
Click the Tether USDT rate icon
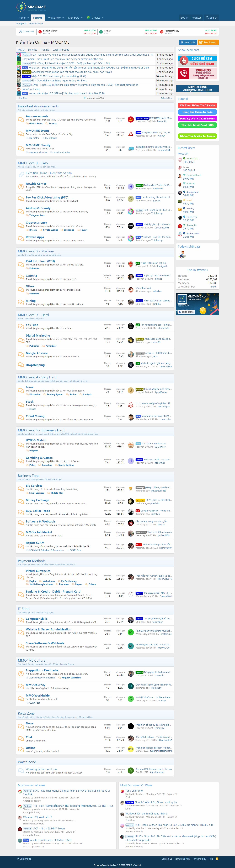click(101, 32)
